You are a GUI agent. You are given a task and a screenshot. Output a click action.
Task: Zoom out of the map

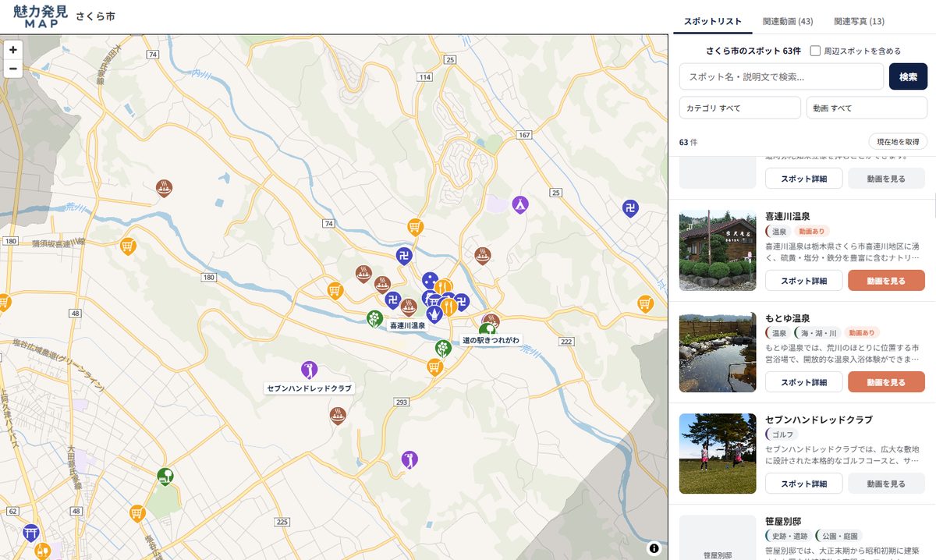point(13,69)
